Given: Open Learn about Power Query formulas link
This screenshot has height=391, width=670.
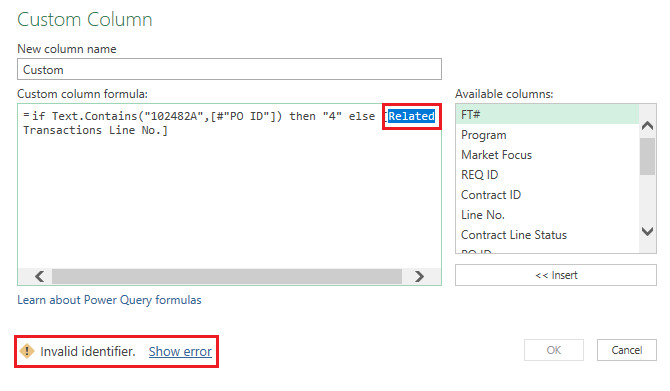Looking at the screenshot, I should [109, 300].
